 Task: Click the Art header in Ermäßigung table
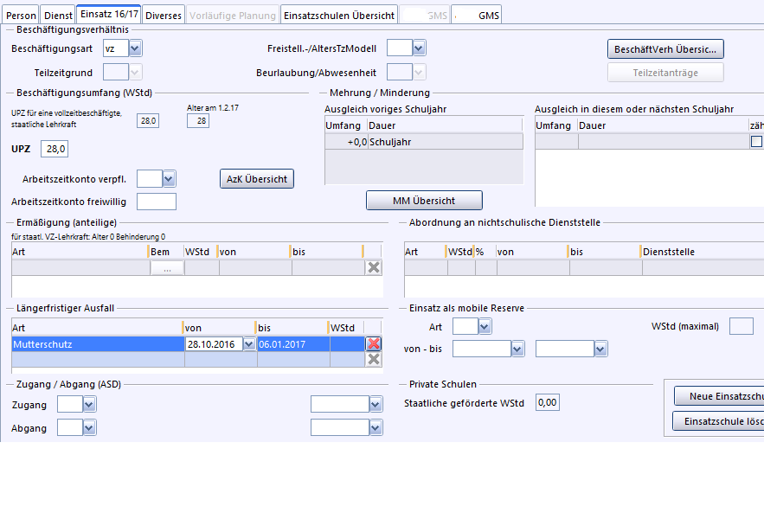80,252
